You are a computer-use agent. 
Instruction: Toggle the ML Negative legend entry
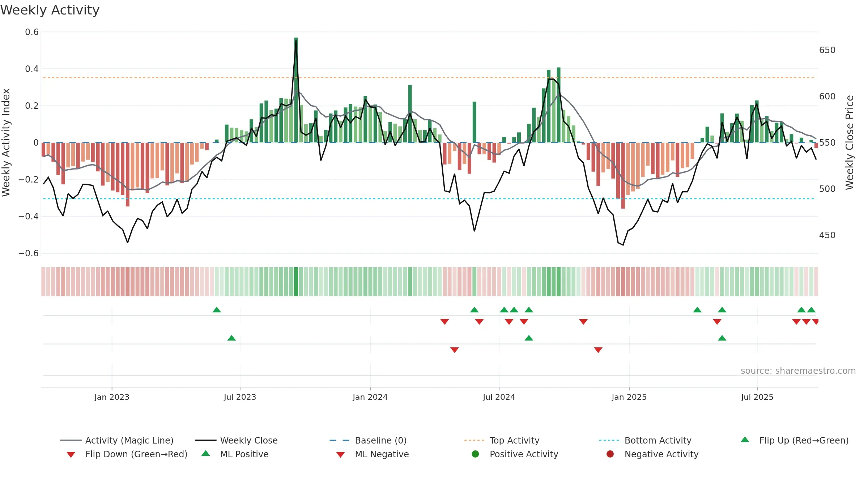[373, 454]
